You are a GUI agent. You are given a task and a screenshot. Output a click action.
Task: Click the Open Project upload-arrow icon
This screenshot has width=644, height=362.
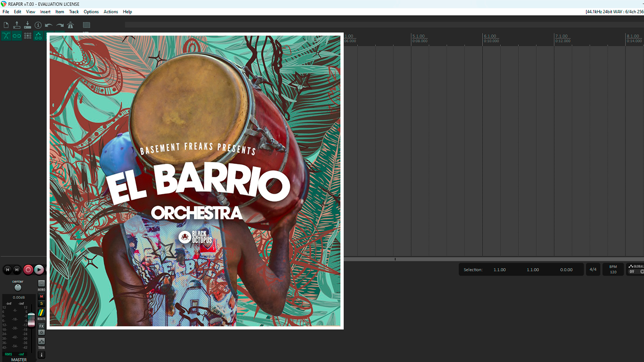(x=17, y=25)
